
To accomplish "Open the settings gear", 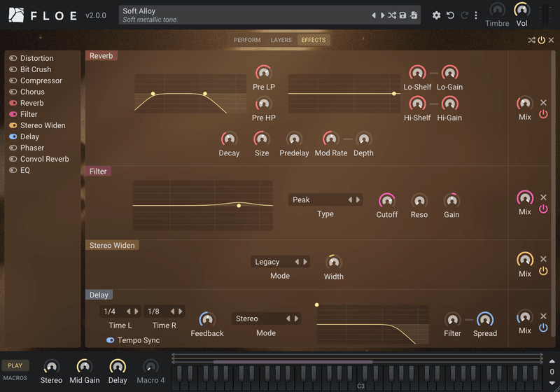I will (436, 15).
